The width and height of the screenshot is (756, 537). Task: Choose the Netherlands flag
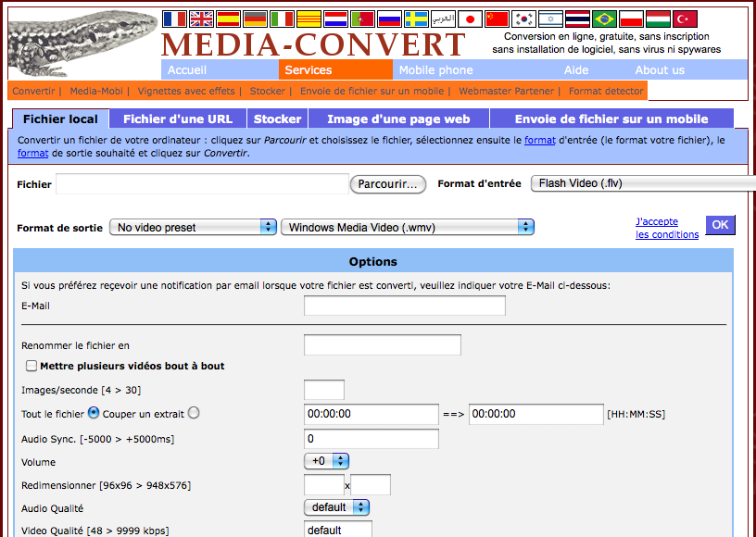[335, 19]
